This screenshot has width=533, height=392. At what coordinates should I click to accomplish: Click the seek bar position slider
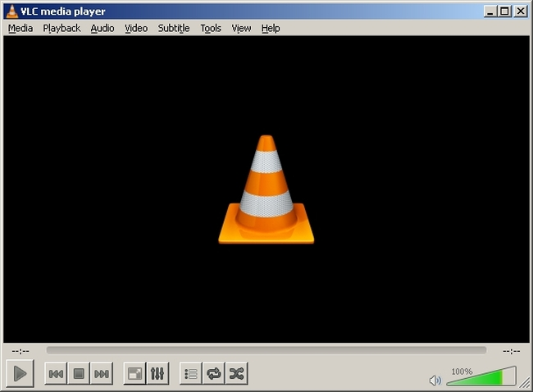[x=266, y=350]
